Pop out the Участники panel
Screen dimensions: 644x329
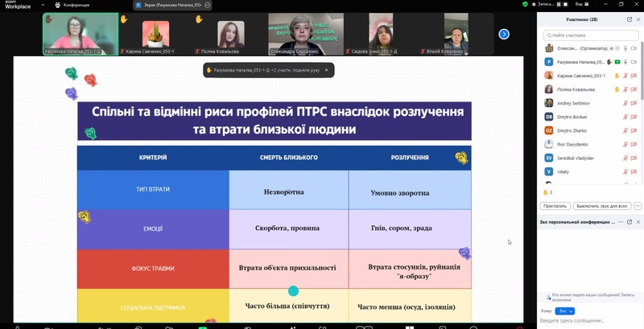[630, 19]
